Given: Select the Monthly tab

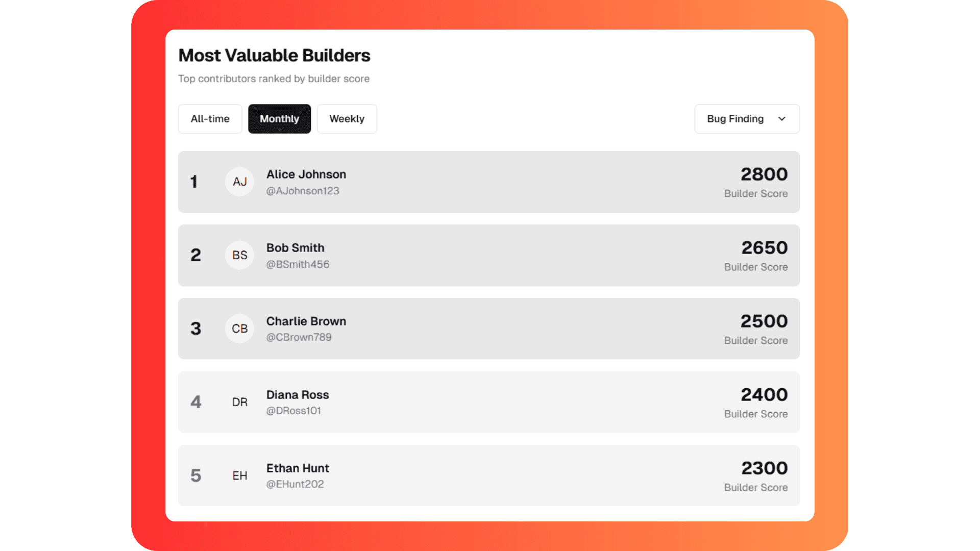Looking at the screenshot, I should point(279,119).
